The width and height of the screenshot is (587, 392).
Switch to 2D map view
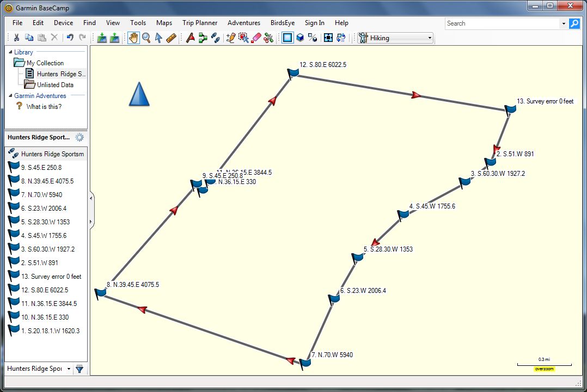coord(288,38)
